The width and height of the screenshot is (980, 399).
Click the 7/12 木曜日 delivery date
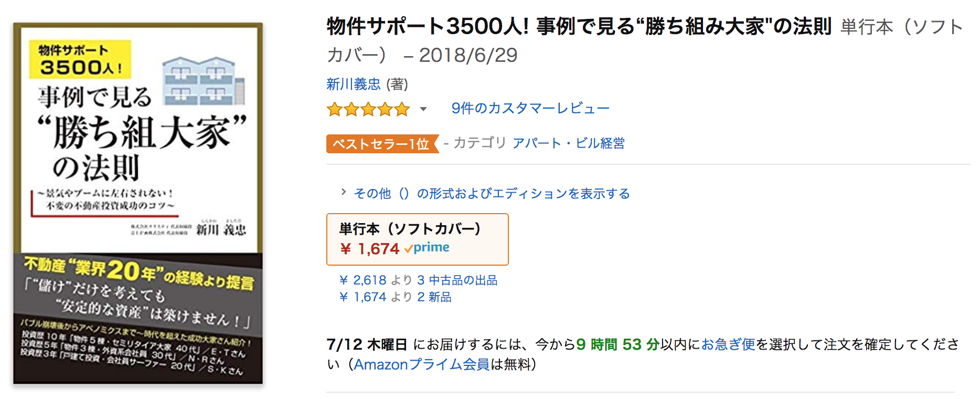point(367,344)
